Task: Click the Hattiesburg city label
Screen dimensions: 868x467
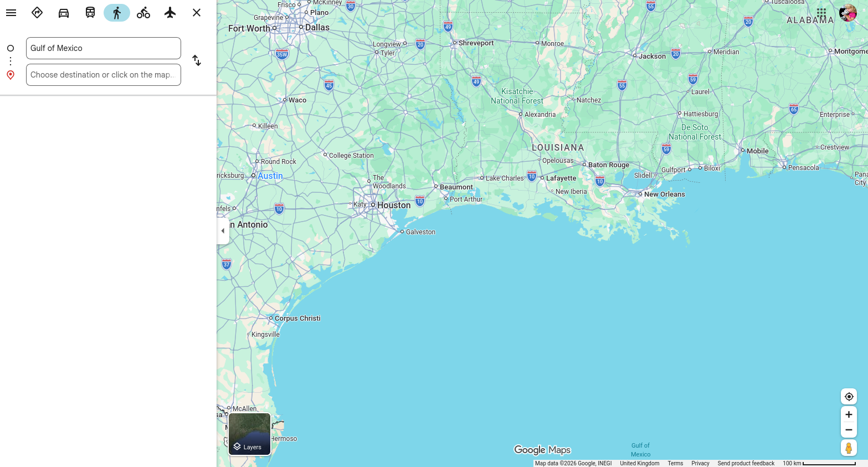Action: point(701,114)
